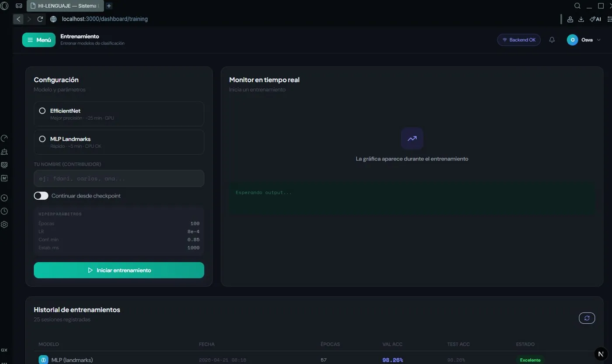The height and width of the screenshot is (364, 612).
Task: Open the Menú button
Action: [39, 40]
